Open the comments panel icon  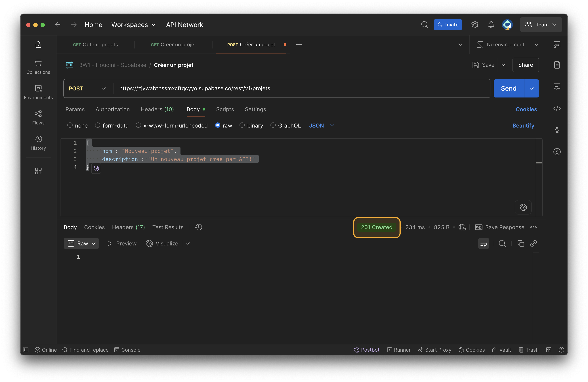(x=557, y=87)
